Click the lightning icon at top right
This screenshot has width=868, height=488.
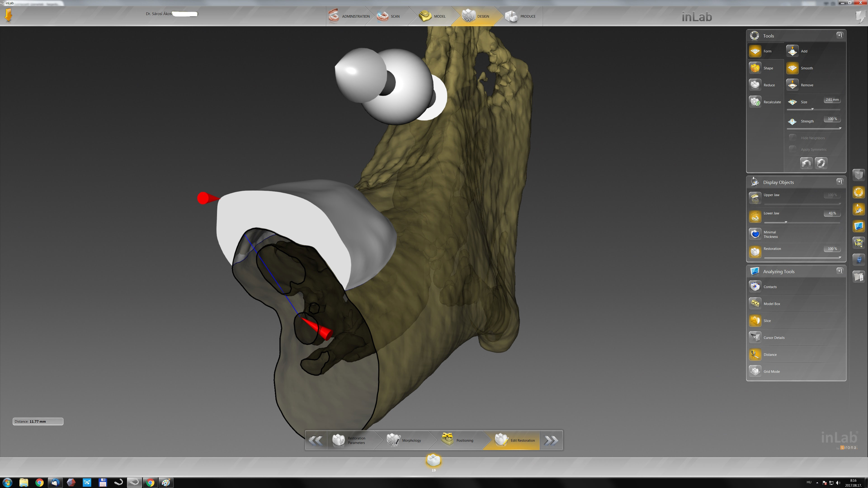coord(860,16)
